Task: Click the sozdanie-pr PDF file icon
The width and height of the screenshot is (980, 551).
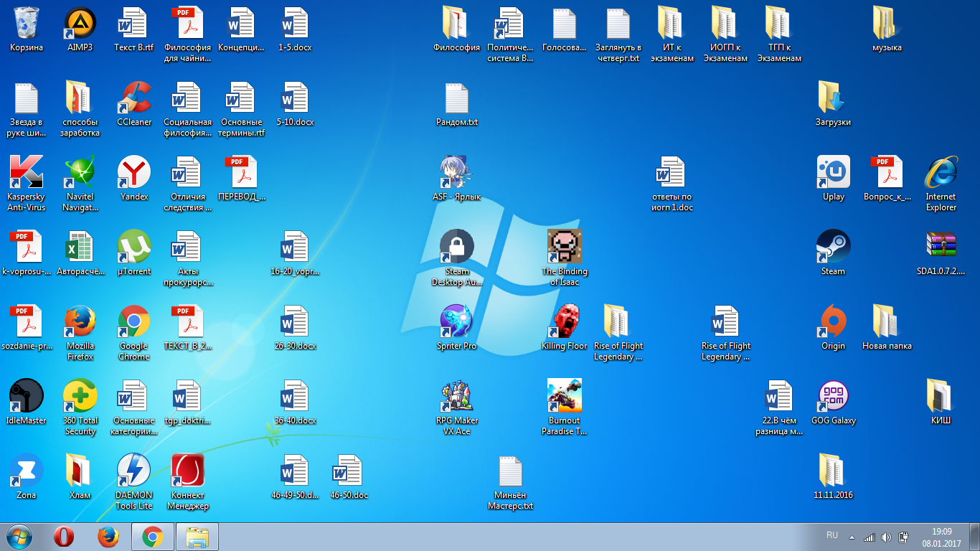Action: tap(27, 322)
